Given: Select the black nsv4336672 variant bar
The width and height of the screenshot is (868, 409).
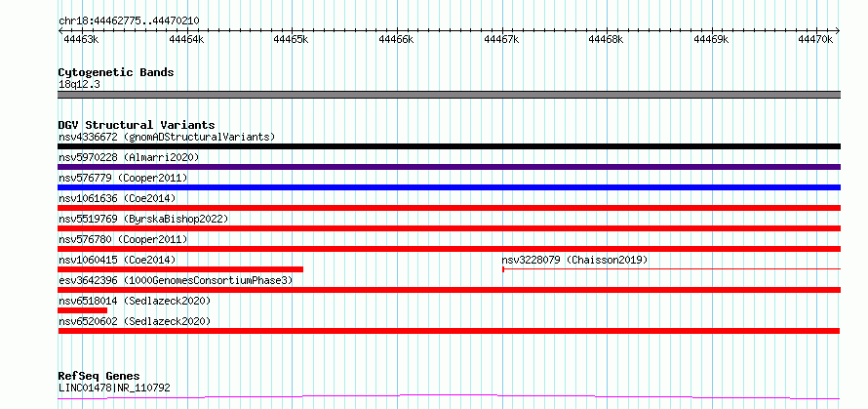Looking at the screenshot, I should click(449, 146).
